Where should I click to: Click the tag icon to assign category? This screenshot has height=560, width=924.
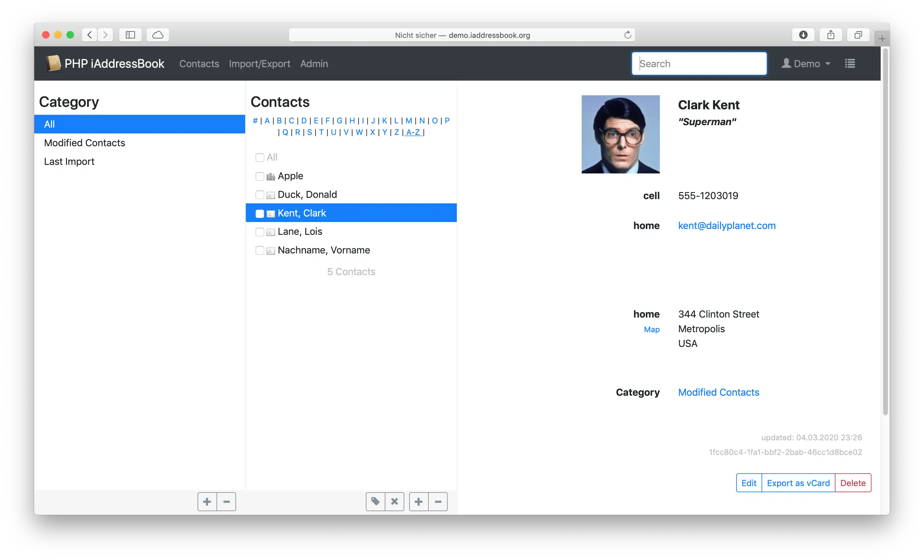(x=375, y=501)
